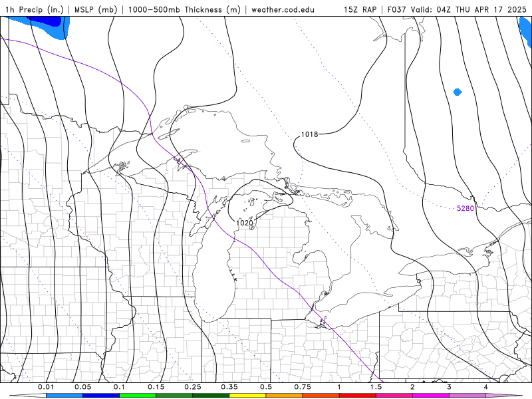Click the 0.25 legend value
Screen dimensions: 532x399
coord(193,387)
